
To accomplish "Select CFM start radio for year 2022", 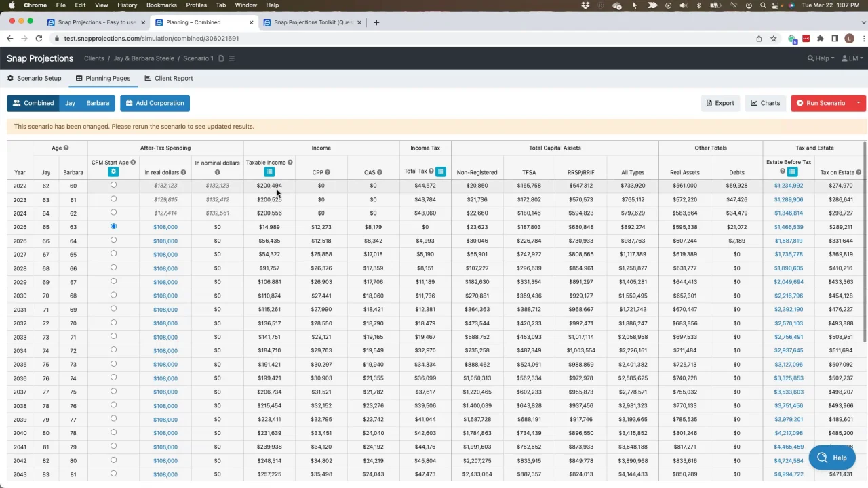I will click(113, 185).
